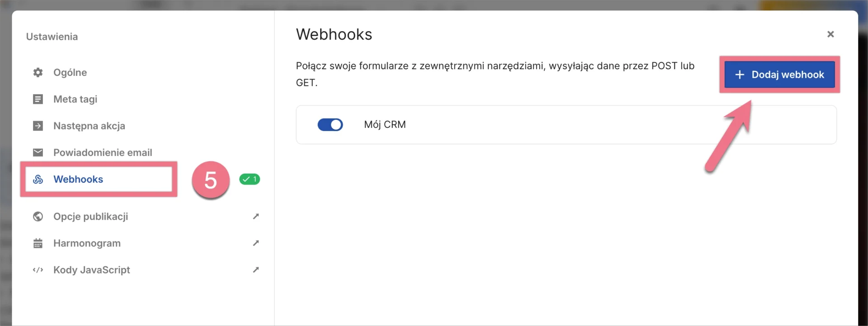The image size is (868, 326).
Task: Select Meta tagi in settings menu
Action: click(x=75, y=99)
